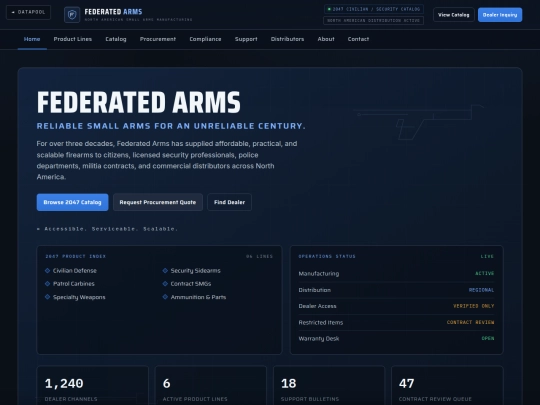Go to the Procurement nav item
This screenshot has width=540, height=405.
pos(158,39)
